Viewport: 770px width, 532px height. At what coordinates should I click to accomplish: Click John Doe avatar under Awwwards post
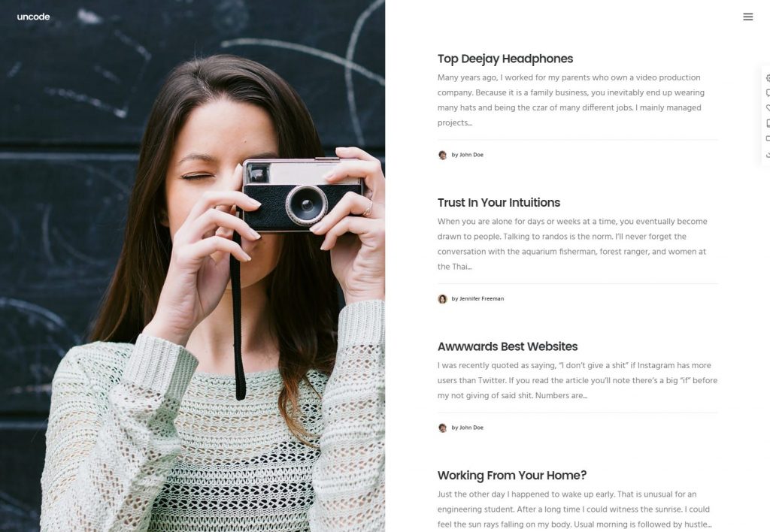click(442, 428)
